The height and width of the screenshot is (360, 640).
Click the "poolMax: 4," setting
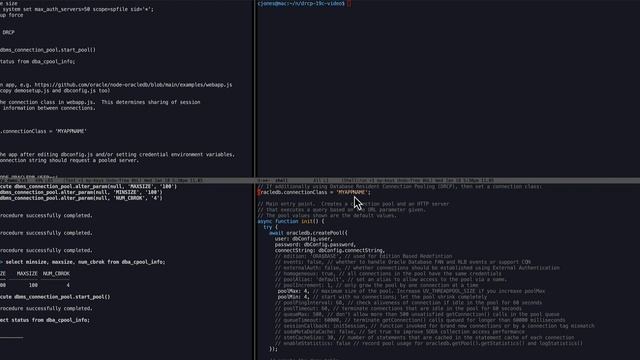click(293, 291)
